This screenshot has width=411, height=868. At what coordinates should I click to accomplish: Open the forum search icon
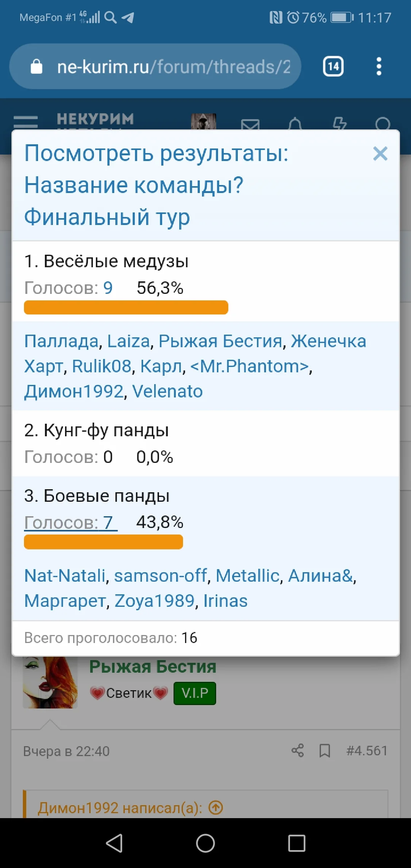pos(382,124)
